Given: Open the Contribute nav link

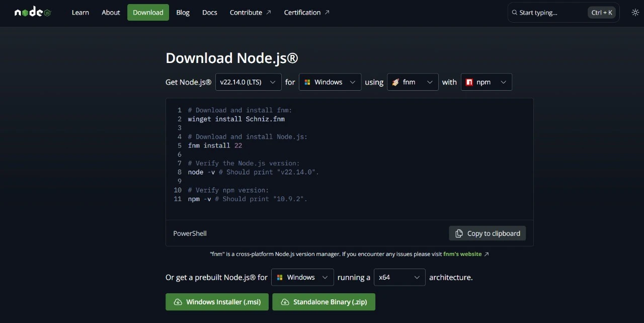Looking at the screenshot, I should pos(251,13).
